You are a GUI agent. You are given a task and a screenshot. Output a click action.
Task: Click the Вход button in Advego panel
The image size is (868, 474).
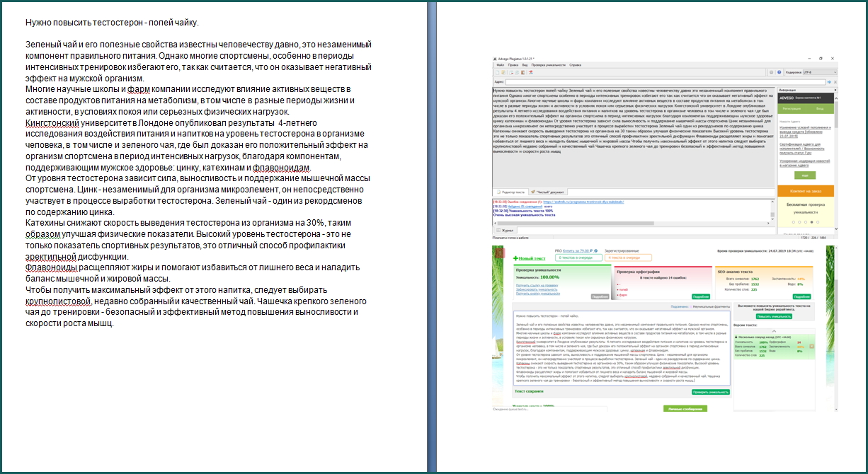click(820, 108)
